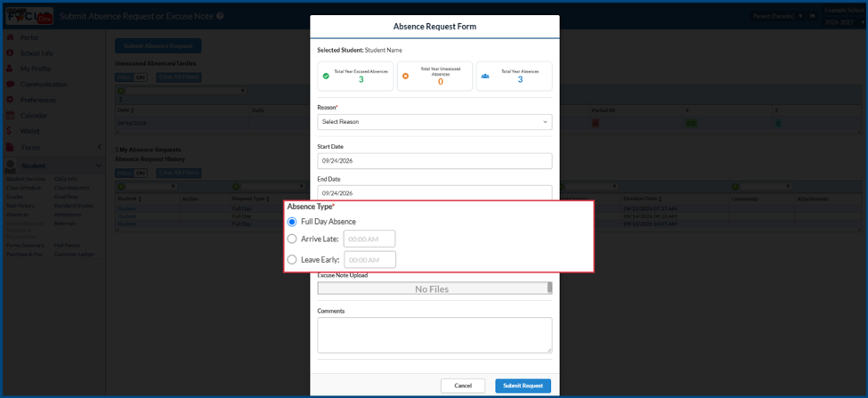868x398 pixels.
Task: Open the Example School dropdown
Action: coord(843,10)
